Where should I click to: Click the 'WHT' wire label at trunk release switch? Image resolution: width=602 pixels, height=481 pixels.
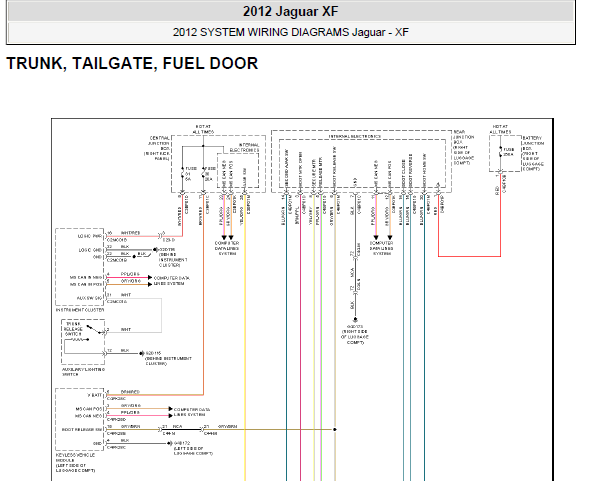coord(126,329)
